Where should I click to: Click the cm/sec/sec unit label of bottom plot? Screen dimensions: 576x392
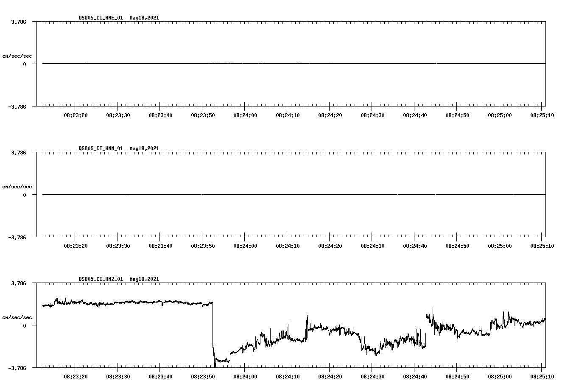[17, 316]
